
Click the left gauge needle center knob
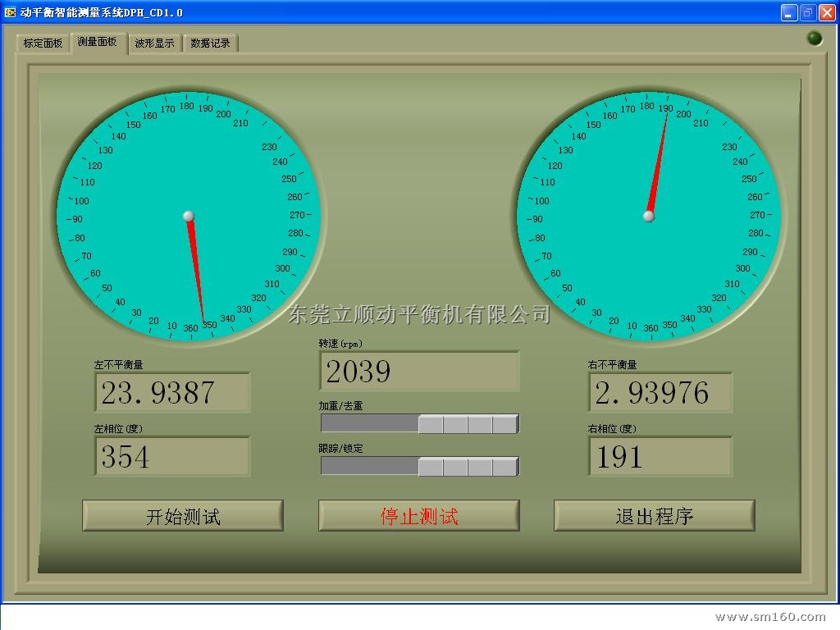tap(189, 217)
